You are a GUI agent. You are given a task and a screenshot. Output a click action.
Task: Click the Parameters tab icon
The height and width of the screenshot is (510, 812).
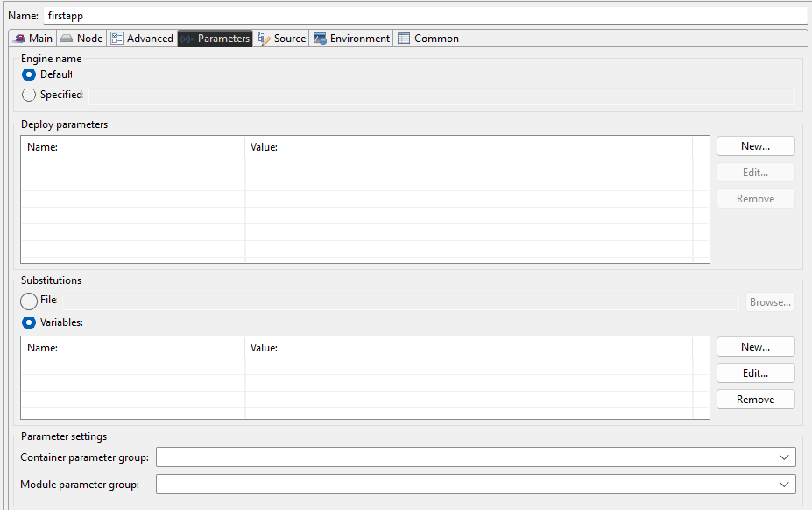[187, 39]
